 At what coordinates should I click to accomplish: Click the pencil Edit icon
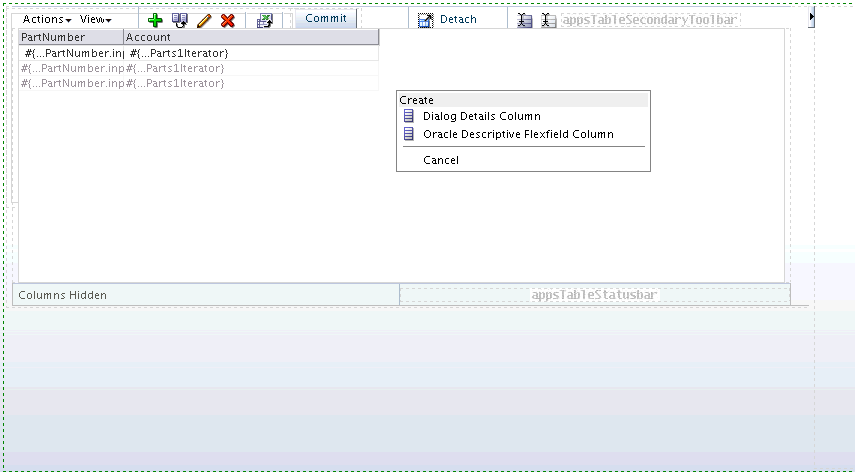[204, 21]
